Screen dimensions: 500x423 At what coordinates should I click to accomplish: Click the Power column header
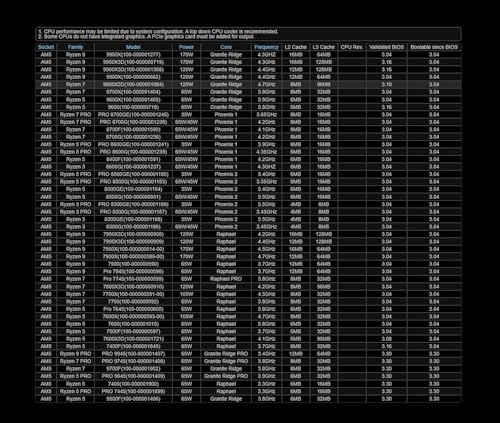click(x=186, y=47)
